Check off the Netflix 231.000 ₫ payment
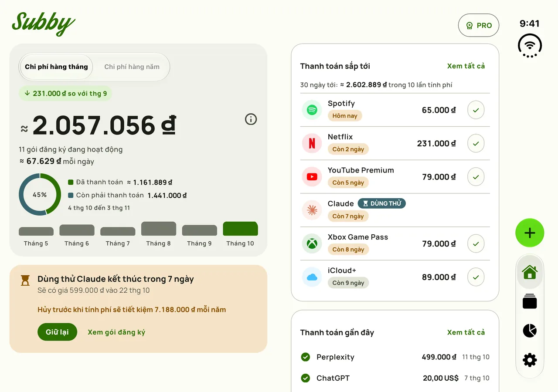Viewport: 558px width, 392px height. tap(476, 143)
